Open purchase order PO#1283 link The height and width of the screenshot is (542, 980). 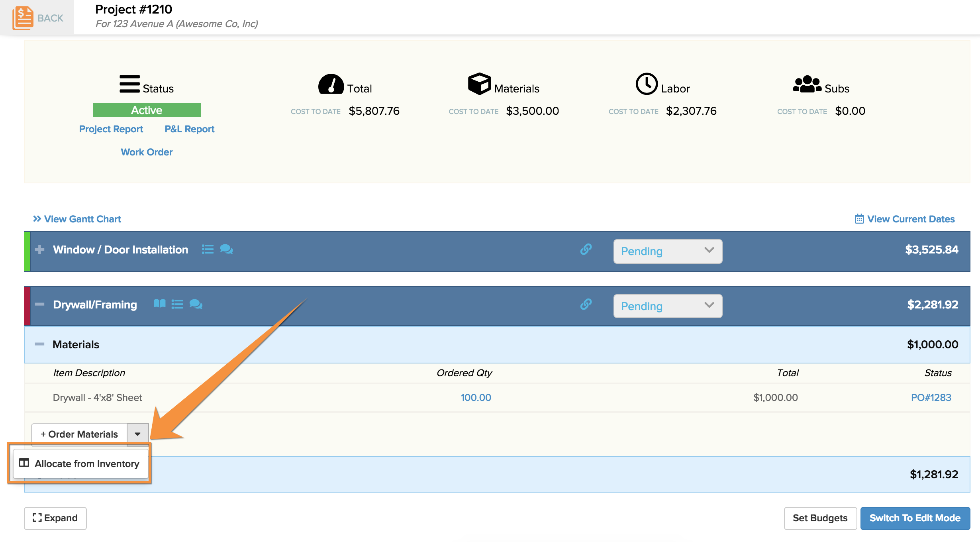931,397
